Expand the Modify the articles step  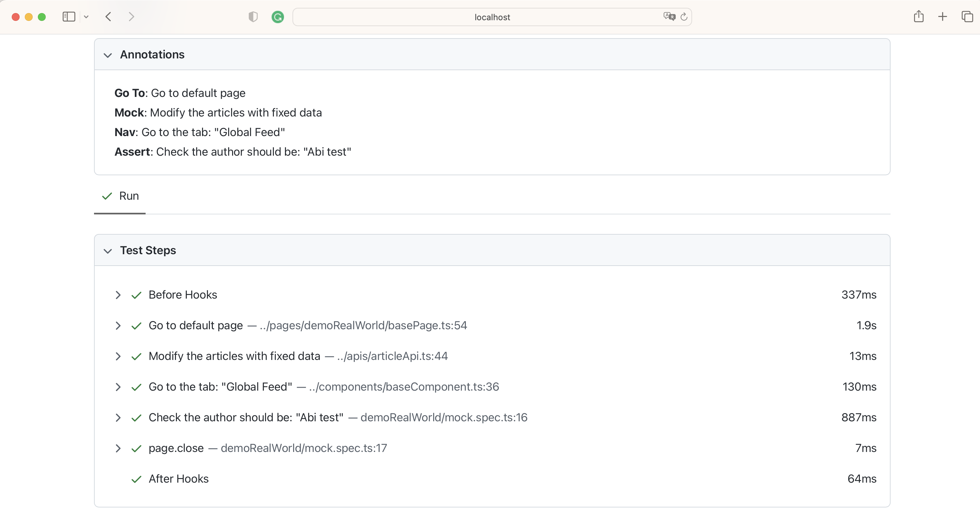click(x=118, y=357)
